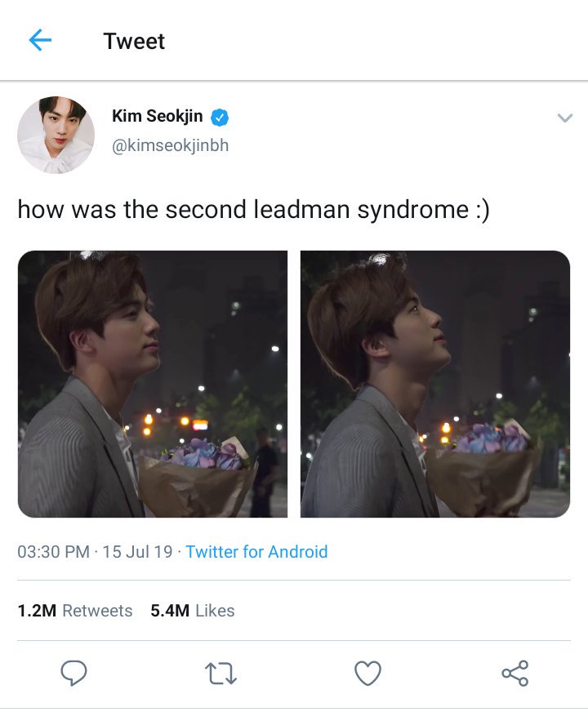Open the Kim Seokjin display name
This screenshot has height=712, width=588.
157,116
